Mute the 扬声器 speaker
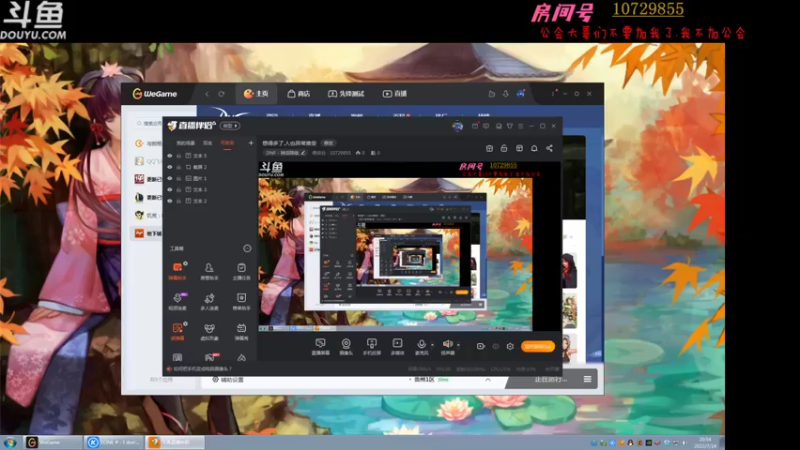800x450 pixels. point(447,346)
